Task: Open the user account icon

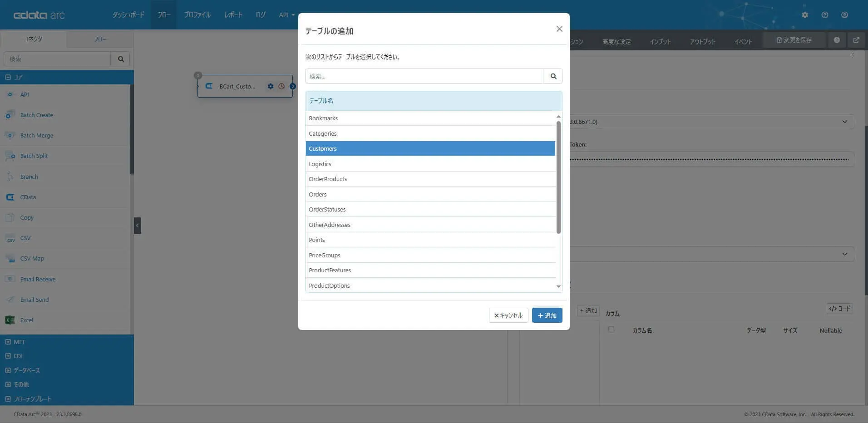Action: [844, 15]
